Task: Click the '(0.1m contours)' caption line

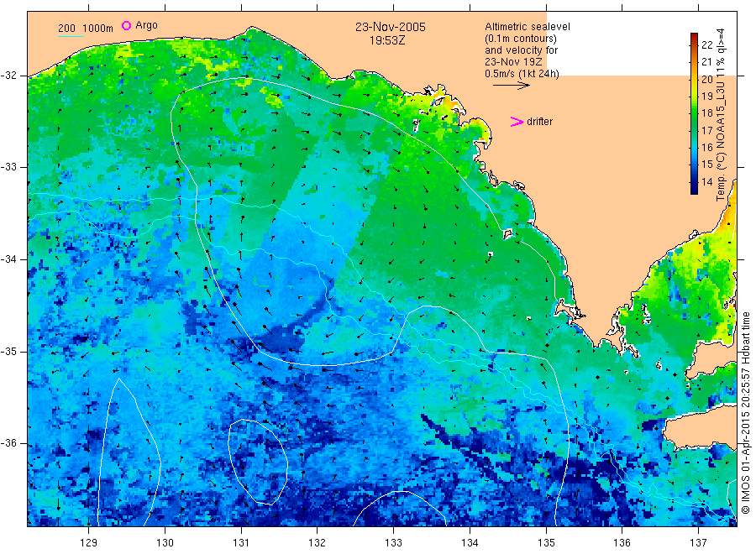Action: [520, 39]
